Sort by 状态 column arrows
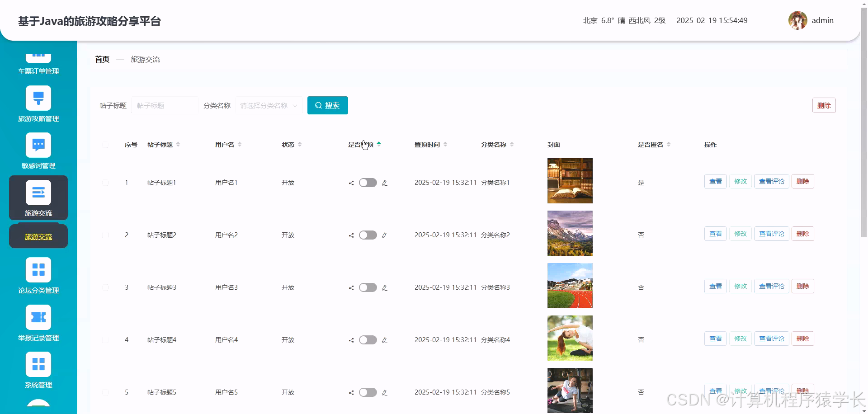The width and height of the screenshot is (868, 414). point(300,145)
